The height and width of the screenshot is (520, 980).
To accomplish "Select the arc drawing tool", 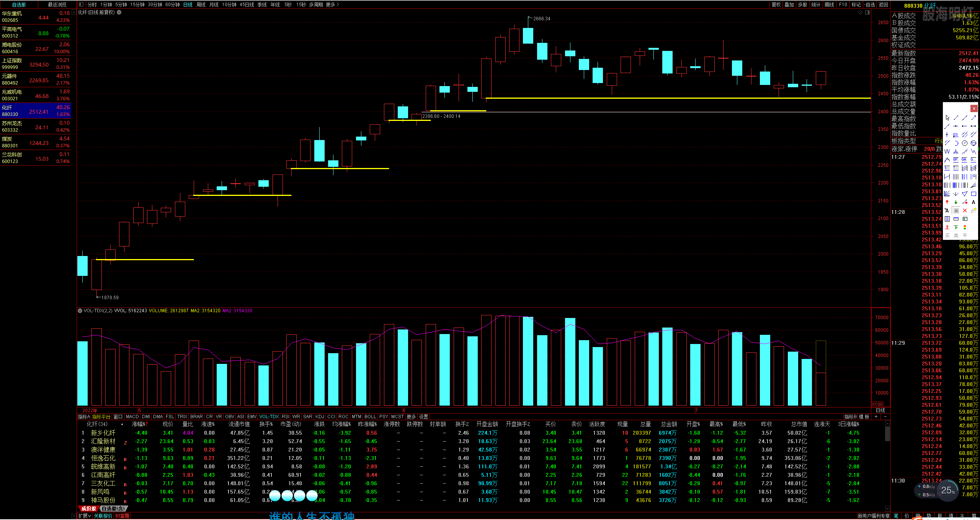I will click(x=956, y=143).
